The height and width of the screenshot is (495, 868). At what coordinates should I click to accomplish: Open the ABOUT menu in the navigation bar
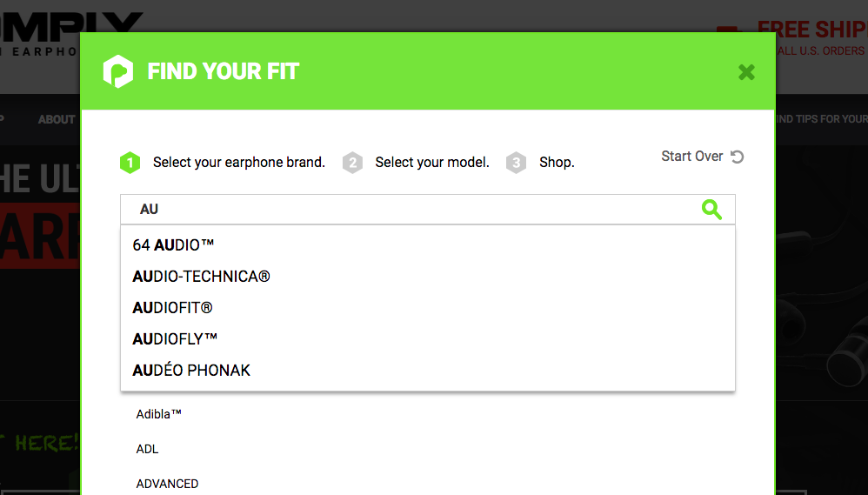tap(57, 119)
